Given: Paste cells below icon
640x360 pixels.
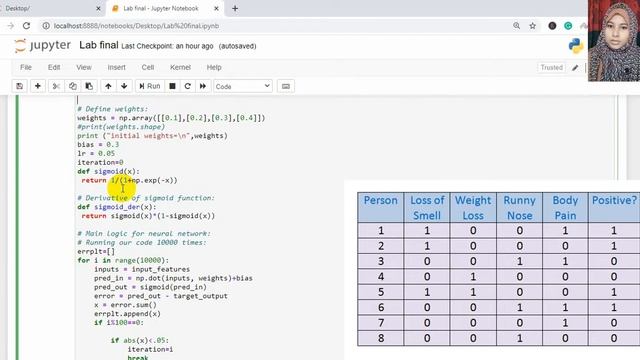Looking at the screenshot, I should 89,86.
